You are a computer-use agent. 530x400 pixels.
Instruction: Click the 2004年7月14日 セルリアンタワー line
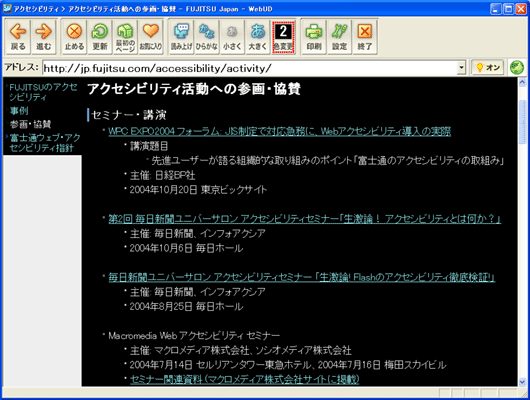(x=288, y=365)
